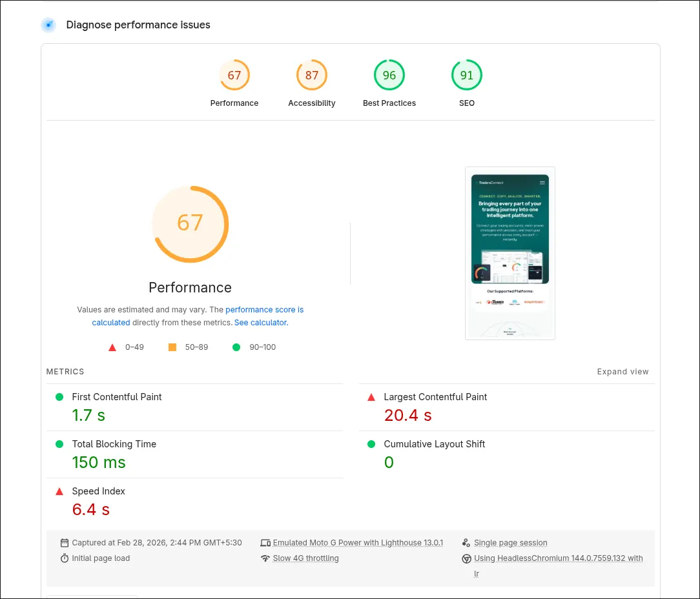The image size is (700, 599).
Task: Click the Chromium browser icon beside Using HeadlessChromium
Action: point(466,558)
